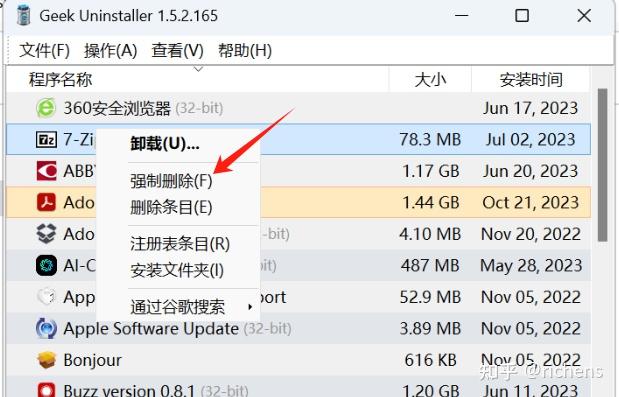Close the Geek Uninstaller window
Image resolution: width=619 pixels, height=397 pixels.
click(x=584, y=16)
